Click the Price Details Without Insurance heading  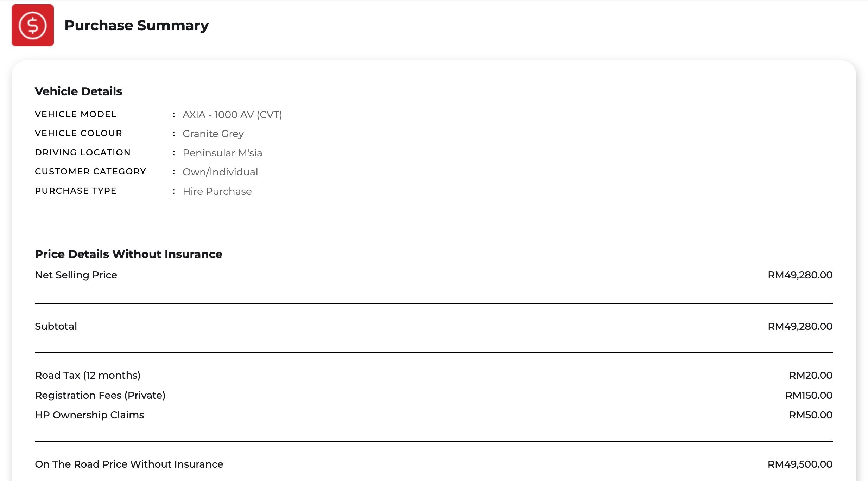[x=128, y=254]
